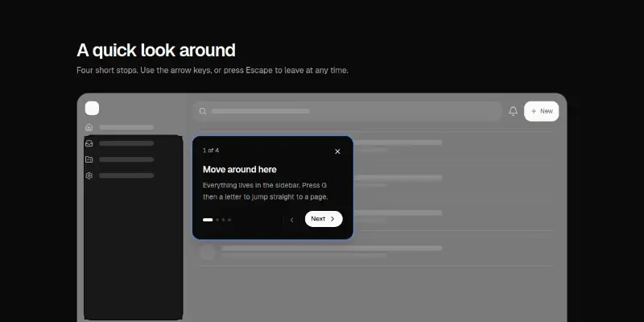
Task: Click the Next button
Action: 324,219
